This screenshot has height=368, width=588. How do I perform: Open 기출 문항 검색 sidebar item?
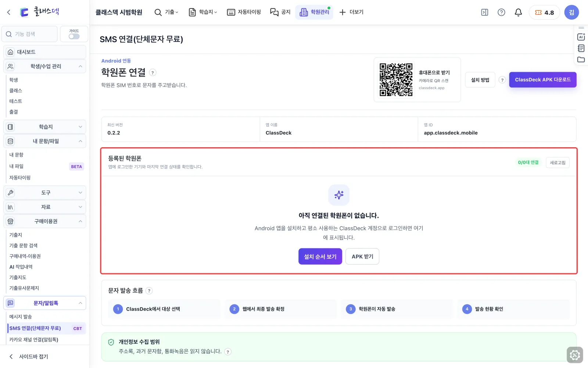(x=24, y=245)
